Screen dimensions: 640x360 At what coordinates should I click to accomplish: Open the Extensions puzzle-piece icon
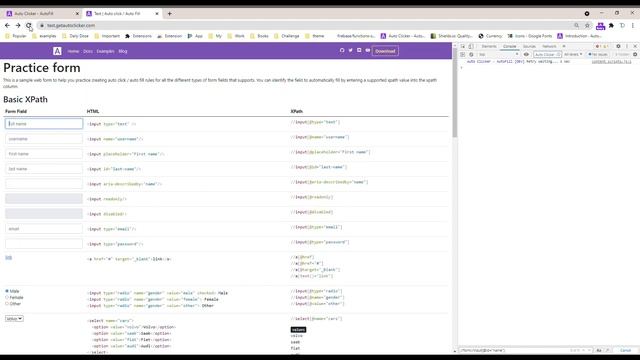pyautogui.click(x=611, y=25)
